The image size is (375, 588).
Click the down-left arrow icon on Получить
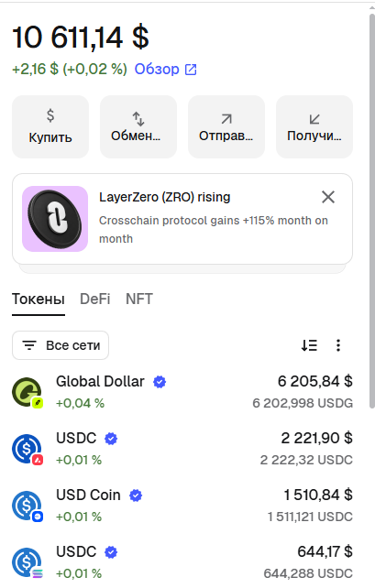click(x=314, y=119)
